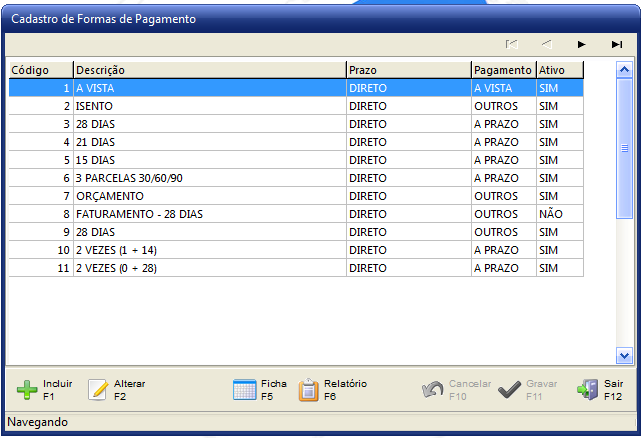
Task: Click OUTROS payment cell in ISENTO row
Action: point(504,106)
